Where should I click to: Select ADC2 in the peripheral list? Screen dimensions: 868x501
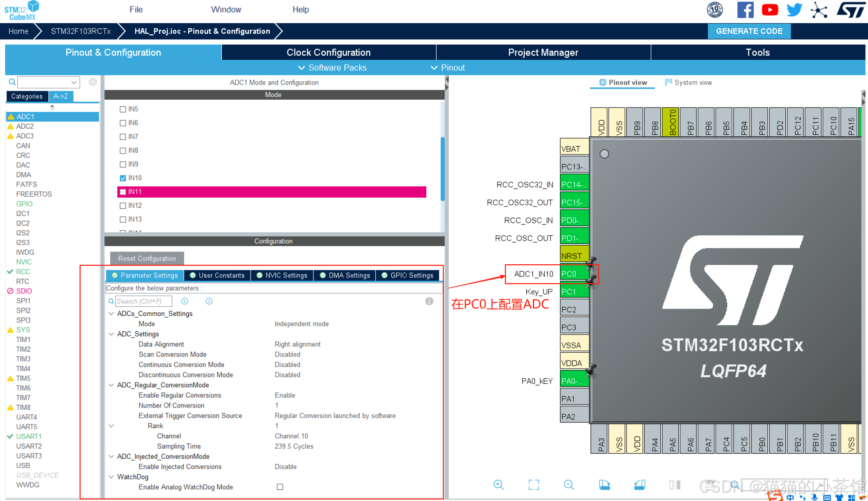[25, 126]
